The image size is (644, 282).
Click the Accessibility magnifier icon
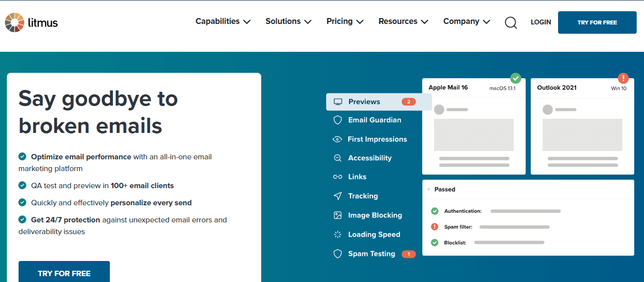pos(337,158)
